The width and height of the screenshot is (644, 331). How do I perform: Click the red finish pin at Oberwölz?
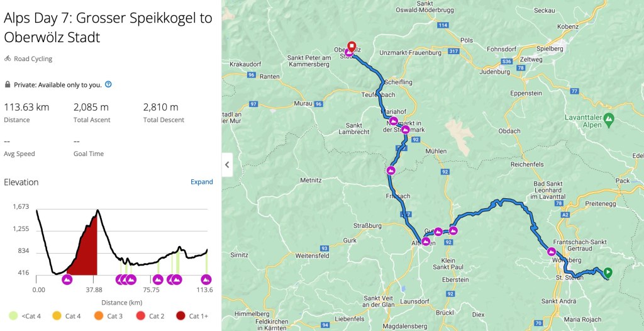[x=352, y=46]
